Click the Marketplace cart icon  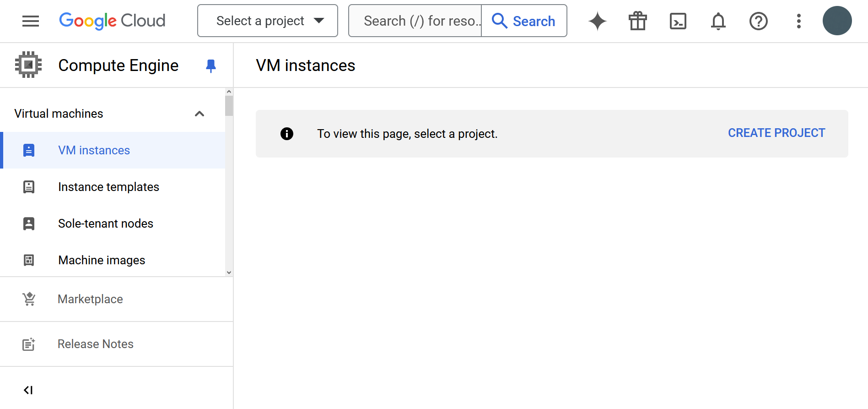point(29,299)
